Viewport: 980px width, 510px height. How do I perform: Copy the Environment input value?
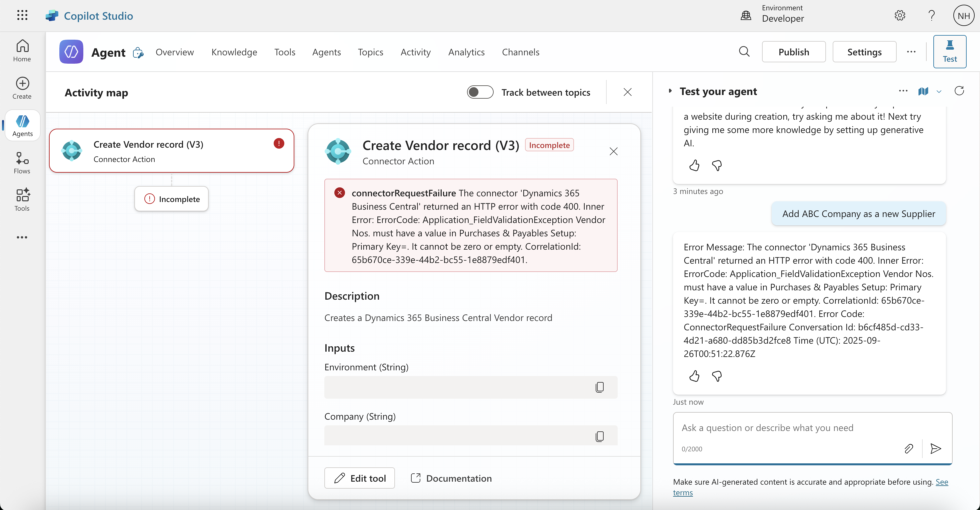click(x=599, y=387)
